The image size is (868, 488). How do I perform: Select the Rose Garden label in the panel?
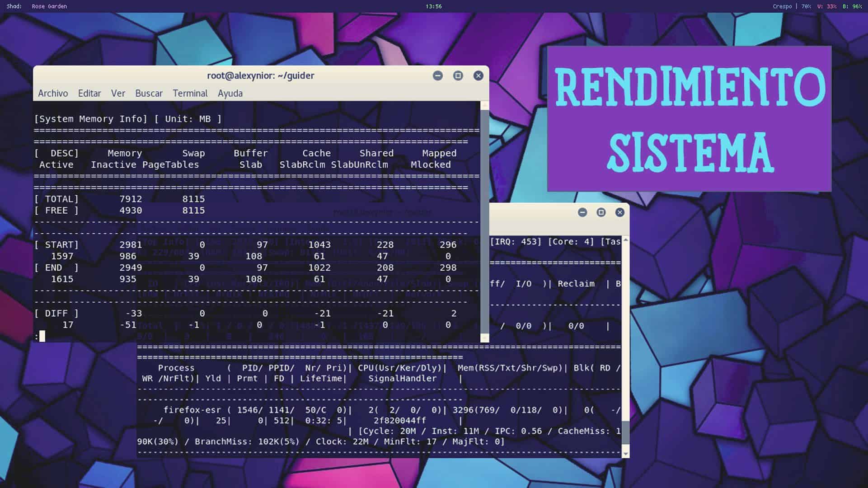(49, 6)
